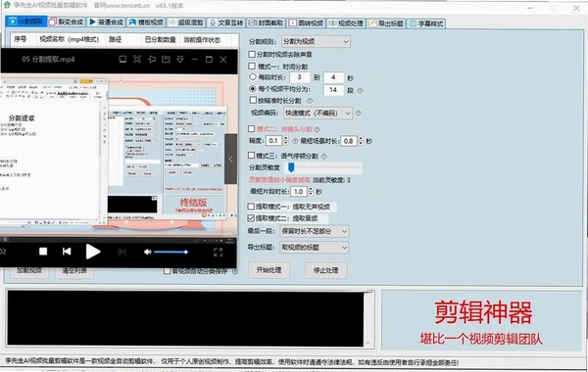The image size is (588, 372).
Task: Show help for 每个视频平均分为
Action: pos(360,91)
